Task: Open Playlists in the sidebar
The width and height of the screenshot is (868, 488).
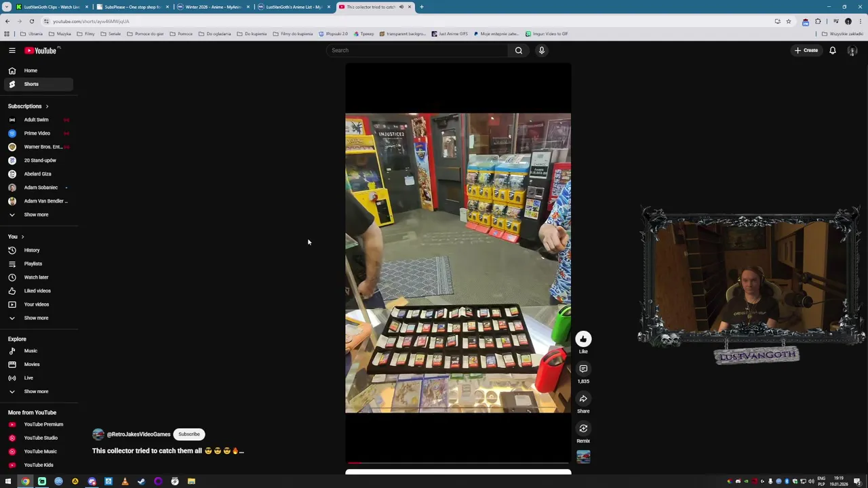Action: [x=39, y=264]
